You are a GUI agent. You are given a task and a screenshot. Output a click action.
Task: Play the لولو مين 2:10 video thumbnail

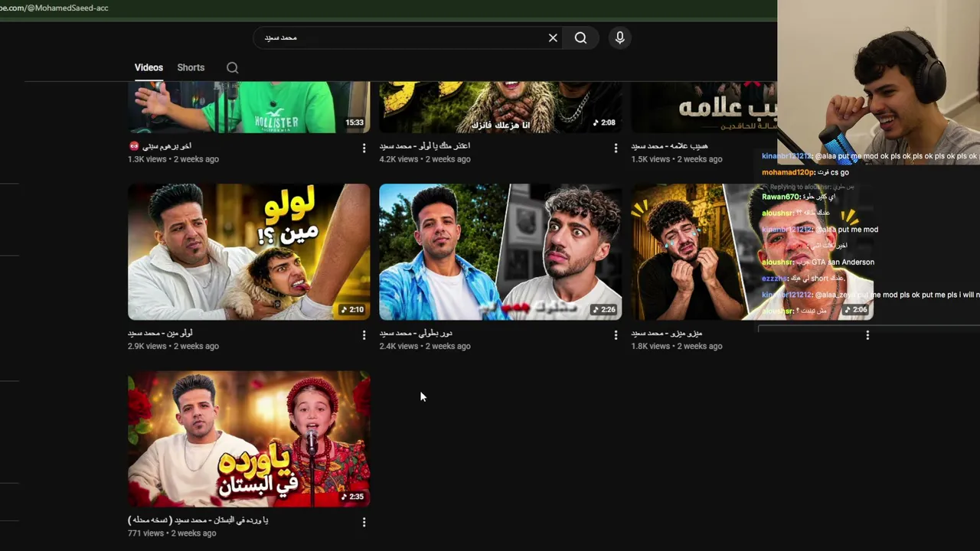pos(249,252)
